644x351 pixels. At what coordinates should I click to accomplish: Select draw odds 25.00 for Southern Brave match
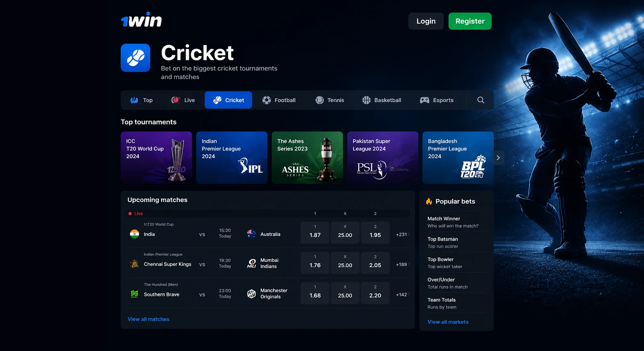(345, 293)
